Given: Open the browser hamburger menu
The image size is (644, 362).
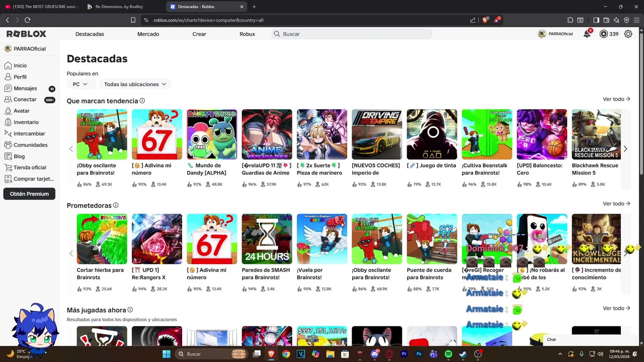Looking at the screenshot, I should 636,20.
